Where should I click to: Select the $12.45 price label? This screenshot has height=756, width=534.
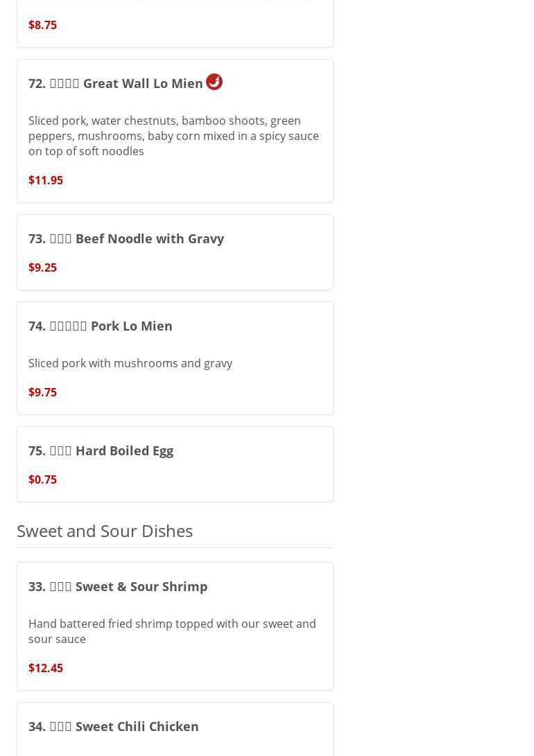tap(46, 668)
